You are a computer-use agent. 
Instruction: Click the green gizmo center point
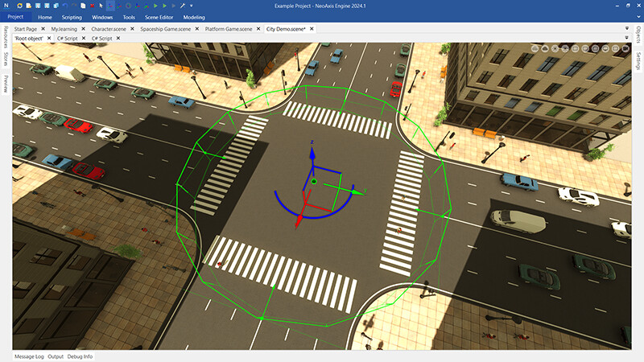tap(314, 183)
